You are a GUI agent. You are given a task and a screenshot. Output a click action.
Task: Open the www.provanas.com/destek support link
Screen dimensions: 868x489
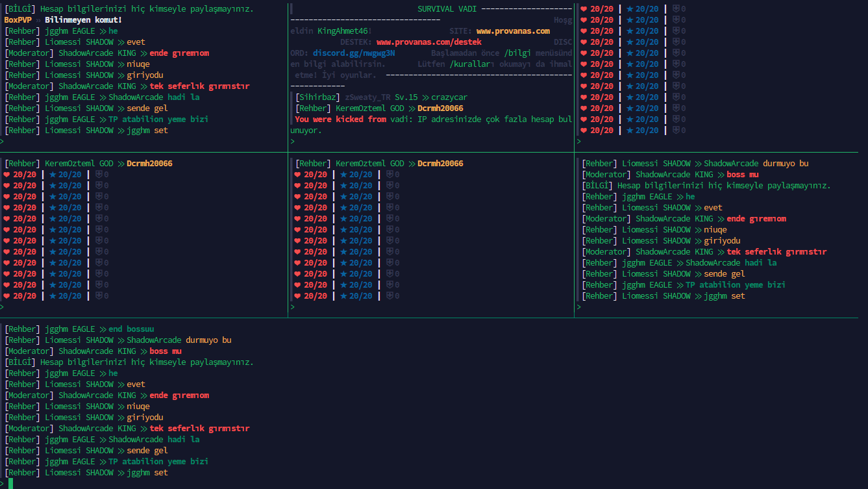[x=428, y=42]
